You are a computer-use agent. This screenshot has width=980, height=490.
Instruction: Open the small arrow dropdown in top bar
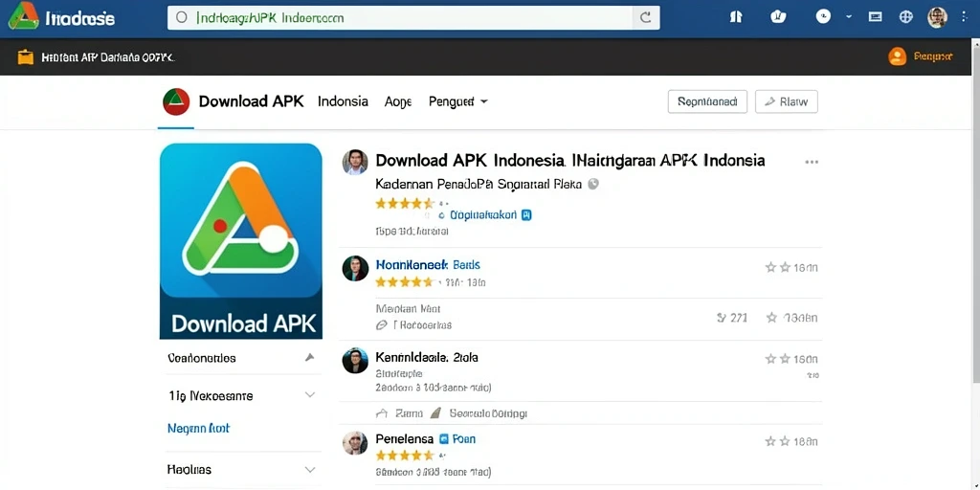[849, 17]
